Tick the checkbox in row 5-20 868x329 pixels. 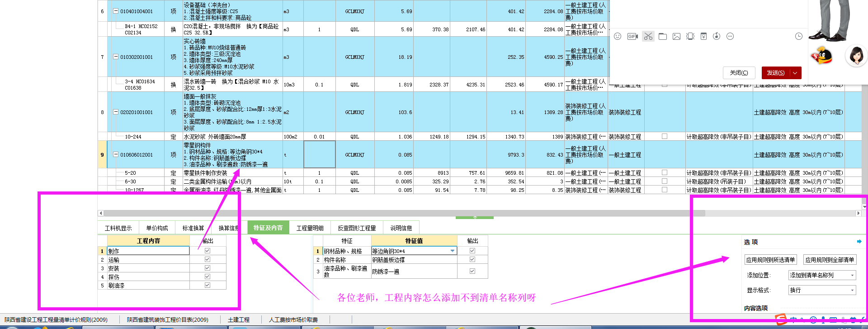tap(665, 172)
